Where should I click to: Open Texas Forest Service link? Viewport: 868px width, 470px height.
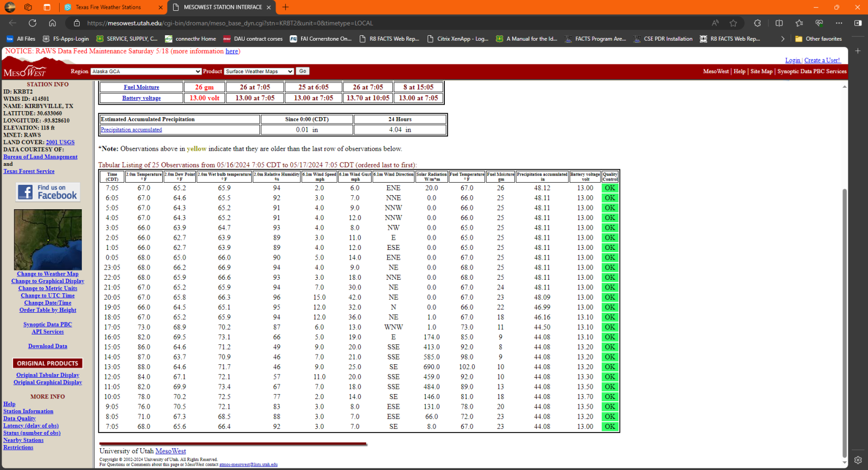click(x=29, y=171)
